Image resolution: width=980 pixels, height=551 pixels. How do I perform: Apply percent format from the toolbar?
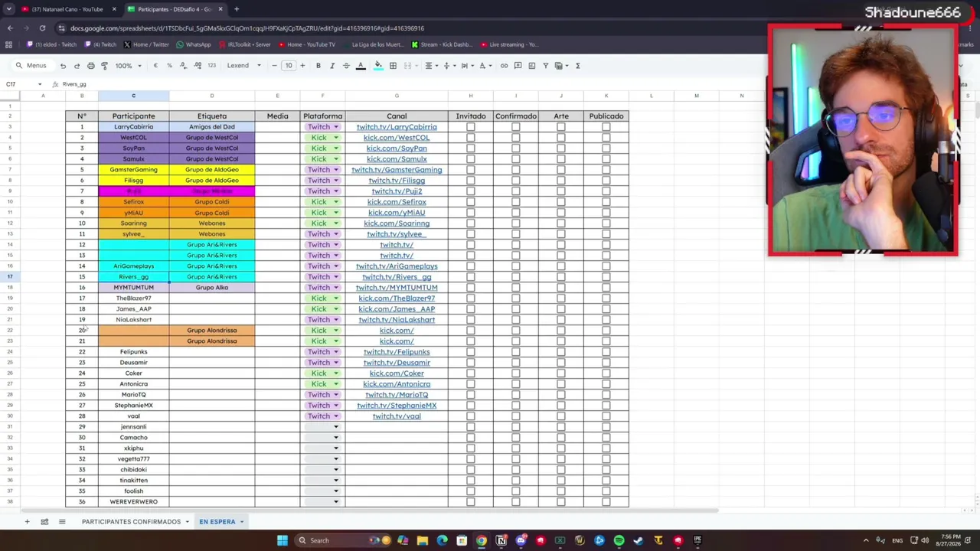click(169, 66)
